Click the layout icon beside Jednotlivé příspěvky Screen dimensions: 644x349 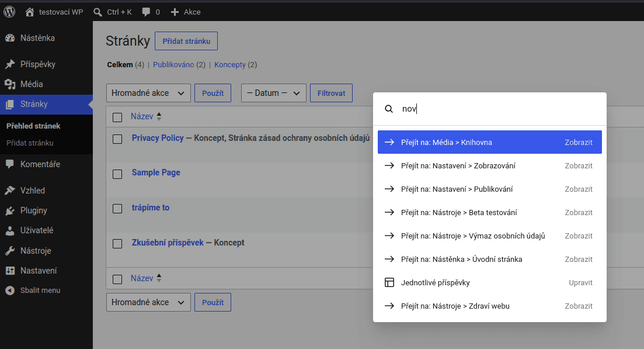[389, 282]
